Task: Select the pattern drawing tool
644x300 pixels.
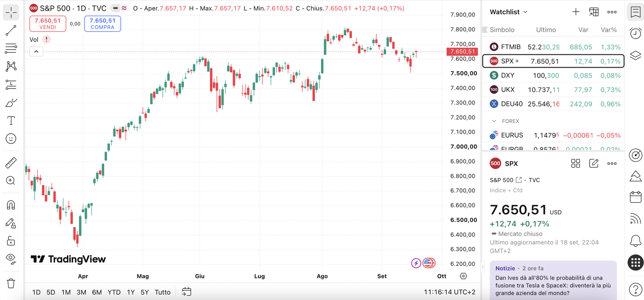Action: click(11, 66)
